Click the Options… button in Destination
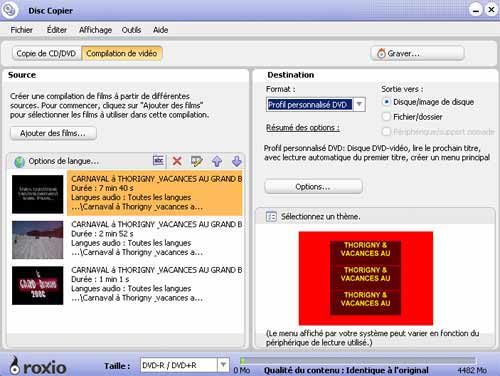This screenshot has width=500, height=376. click(313, 187)
